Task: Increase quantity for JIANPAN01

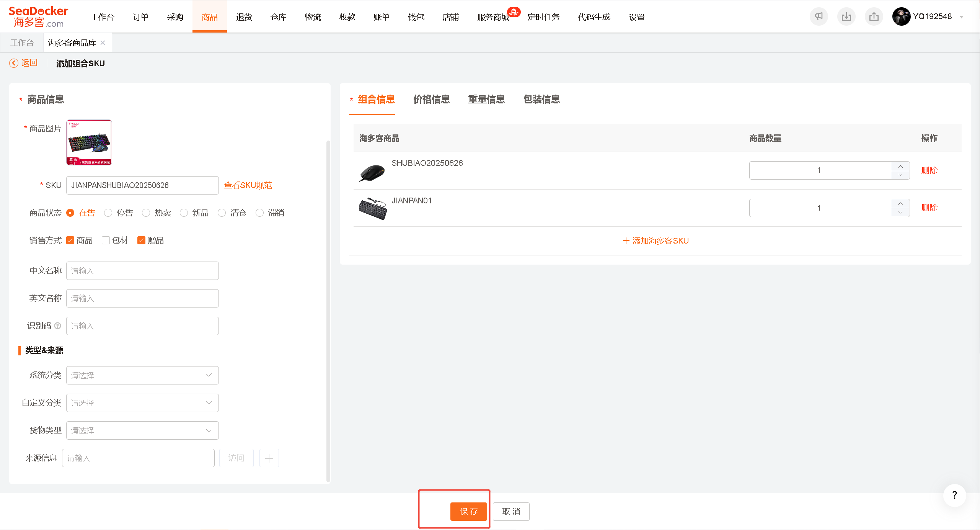Action: pos(900,203)
